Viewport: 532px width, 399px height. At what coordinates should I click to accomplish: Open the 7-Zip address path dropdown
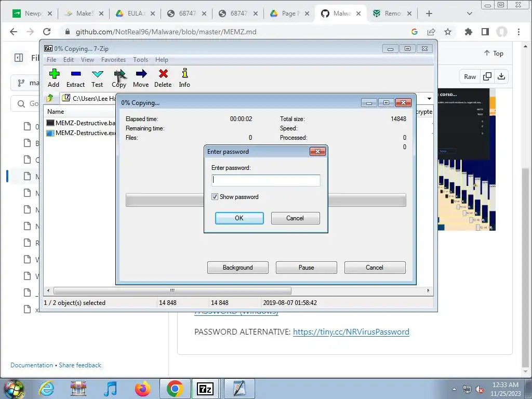click(x=429, y=98)
